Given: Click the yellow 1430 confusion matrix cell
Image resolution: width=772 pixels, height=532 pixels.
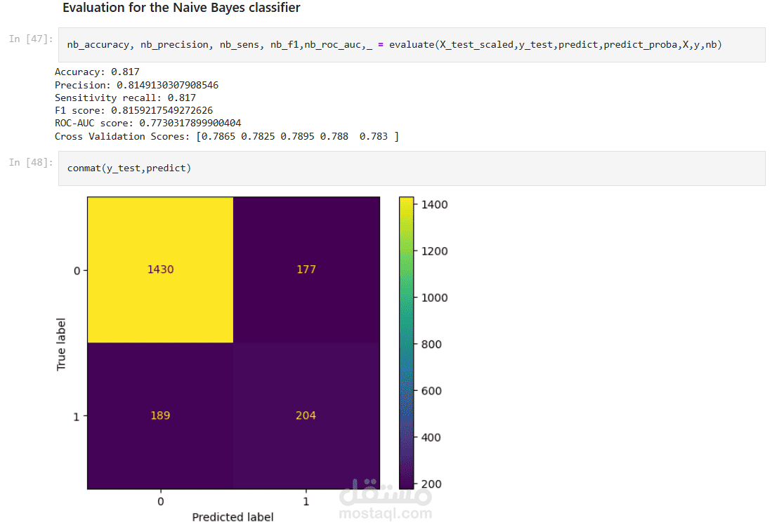Looking at the screenshot, I should tap(160, 270).
